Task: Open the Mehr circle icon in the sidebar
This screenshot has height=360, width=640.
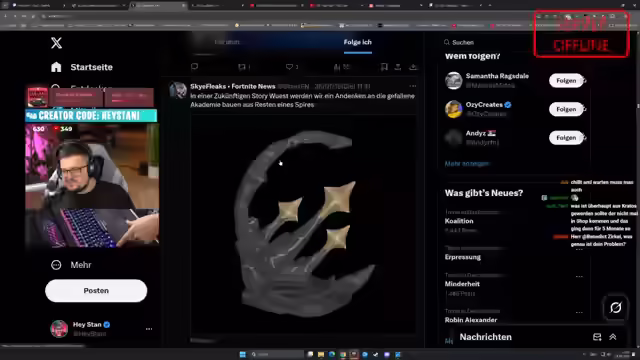Action: pyautogui.click(x=56, y=265)
